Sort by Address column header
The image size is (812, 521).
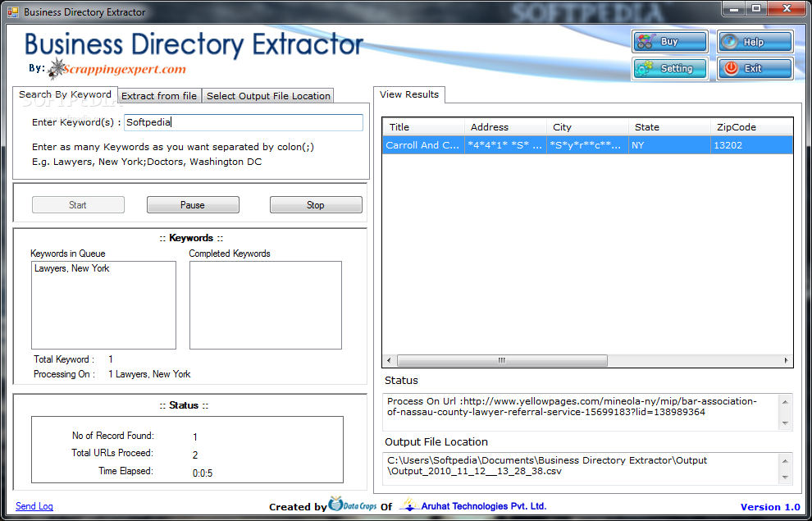click(505, 127)
